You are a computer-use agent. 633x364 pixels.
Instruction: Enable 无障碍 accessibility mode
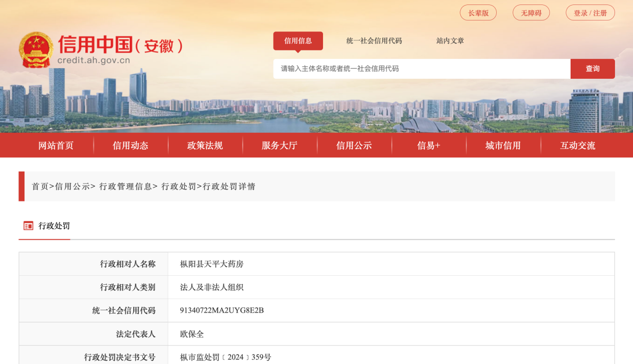pyautogui.click(x=531, y=13)
